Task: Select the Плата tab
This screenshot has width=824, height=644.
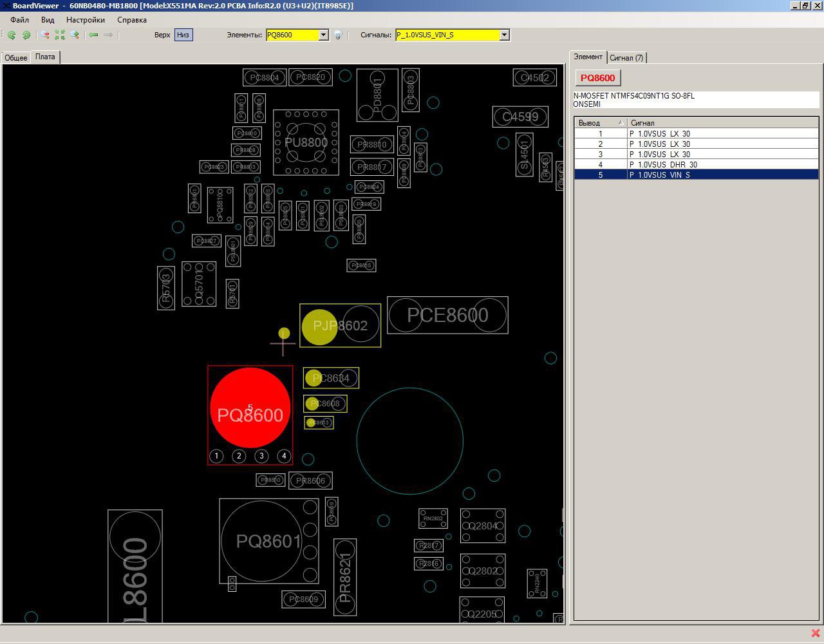Action: click(45, 57)
